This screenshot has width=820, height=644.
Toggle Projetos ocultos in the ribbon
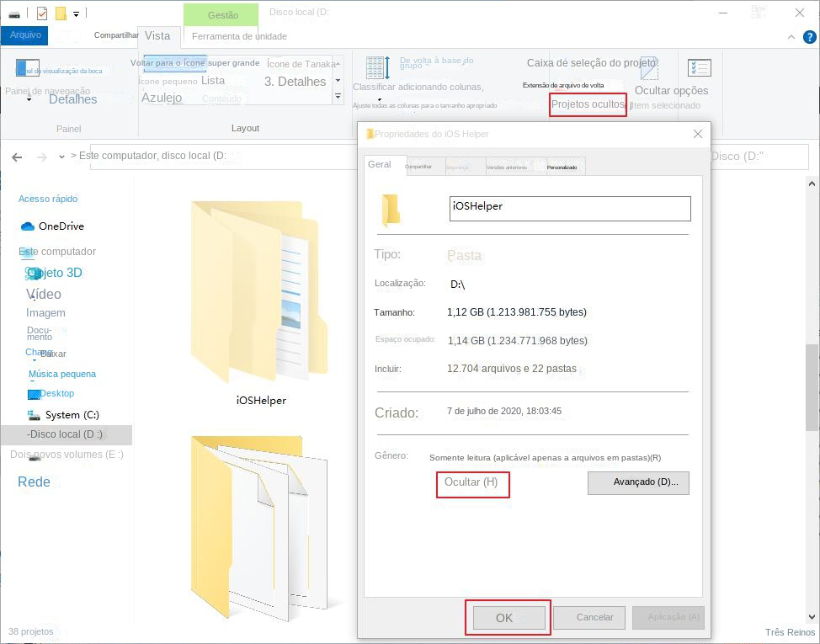[x=588, y=104]
